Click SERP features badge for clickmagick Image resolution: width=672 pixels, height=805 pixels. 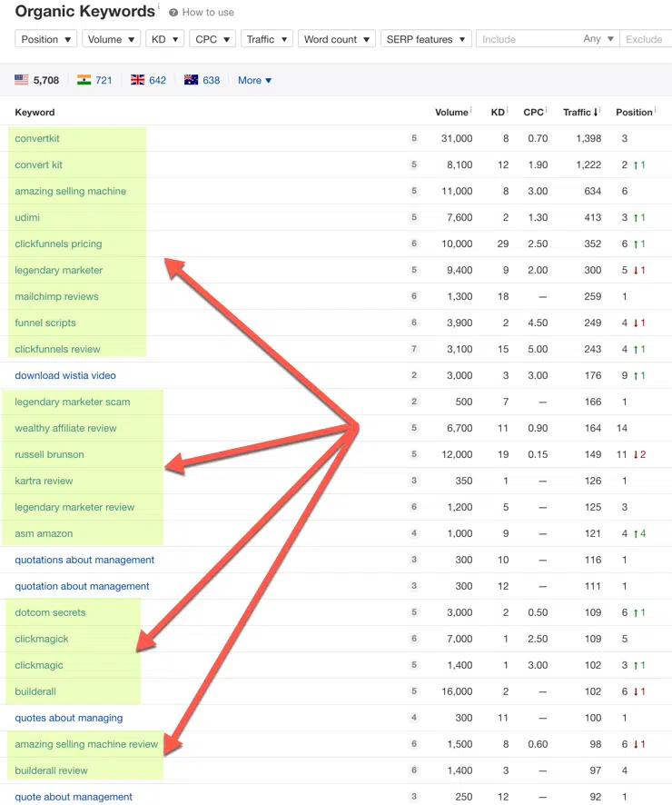click(414, 639)
